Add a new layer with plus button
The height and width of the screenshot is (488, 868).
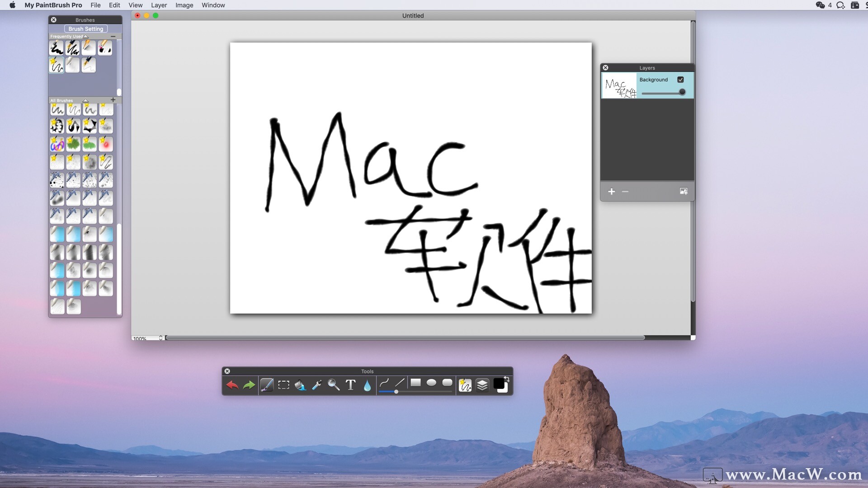pyautogui.click(x=612, y=192)
